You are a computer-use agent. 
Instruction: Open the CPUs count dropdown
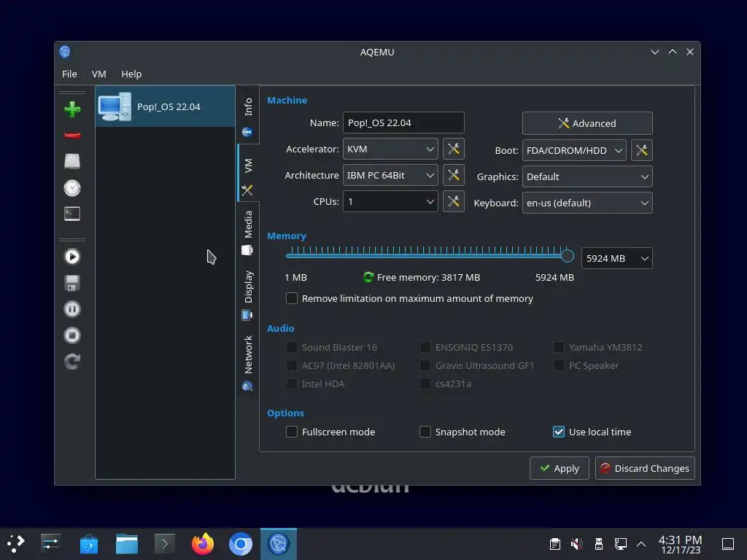(390, 201)
